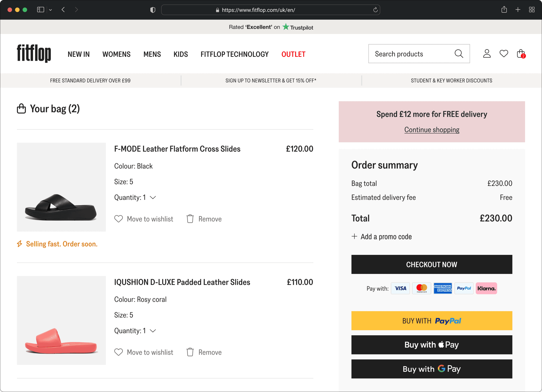Click the plus icon beside promo code
The image size is (542, 392).
click(x=354, y=236)
